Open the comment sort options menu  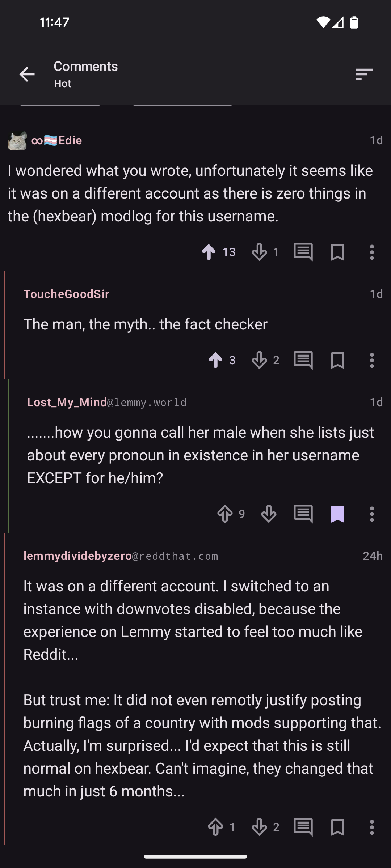(364, 75)
